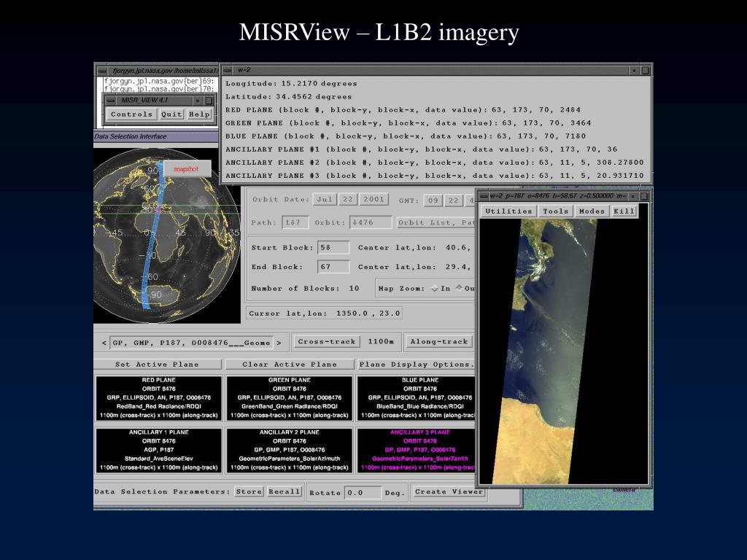This screenshot has height=560, width=747.
Task: Click the Clear Active Plane button
Action: (x=289, y=365)
